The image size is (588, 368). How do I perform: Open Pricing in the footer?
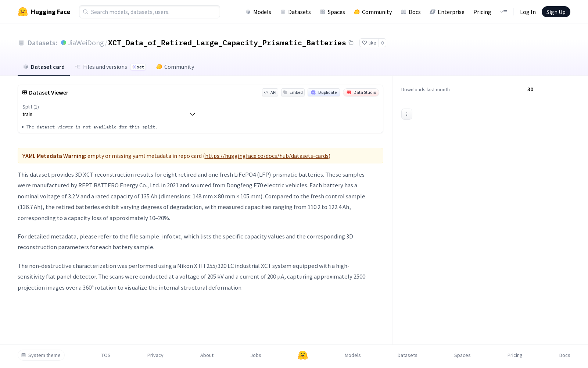[515, 355]
